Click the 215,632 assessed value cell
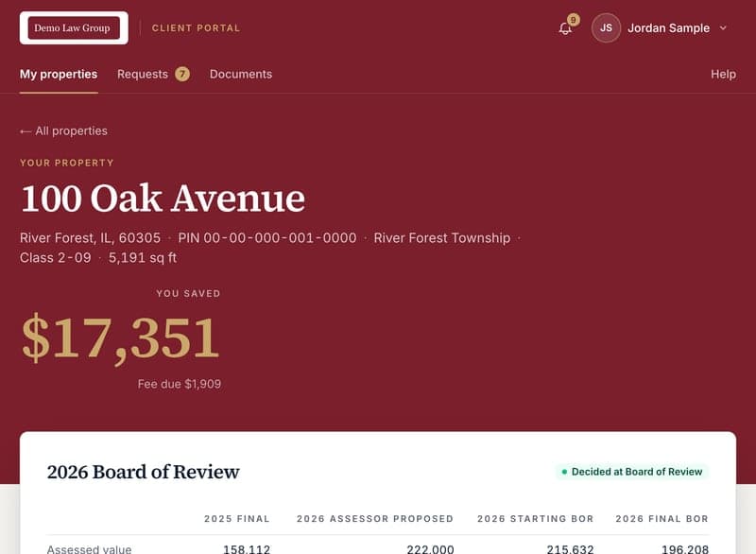The image size is (756, 554). click(x=570, y=549)
